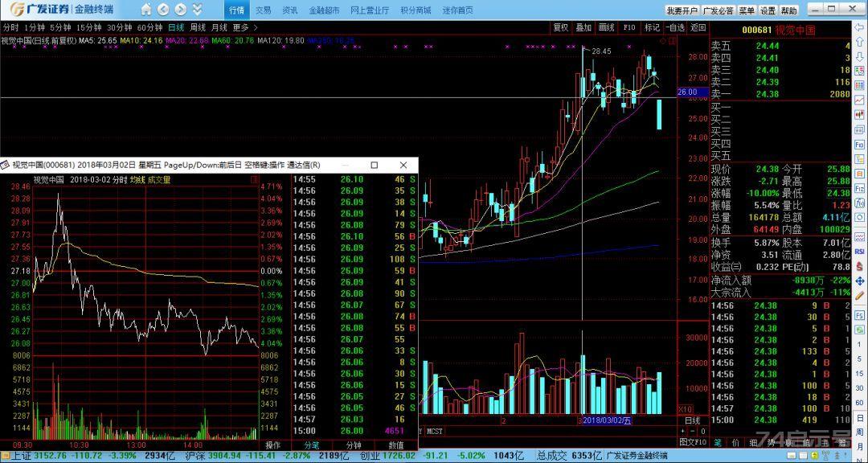
Task: Navigate forward with the right arrow icon
Action: click(180, 10)
